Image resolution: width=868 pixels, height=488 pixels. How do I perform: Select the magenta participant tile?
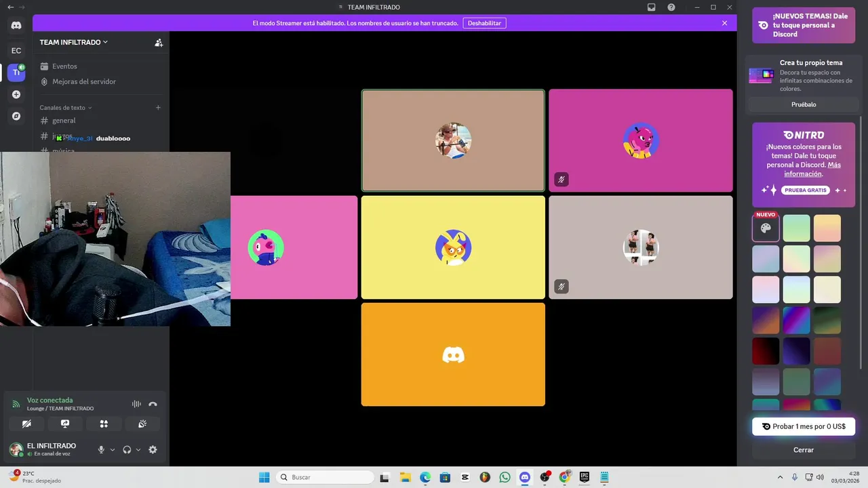[x=641, y=140]
